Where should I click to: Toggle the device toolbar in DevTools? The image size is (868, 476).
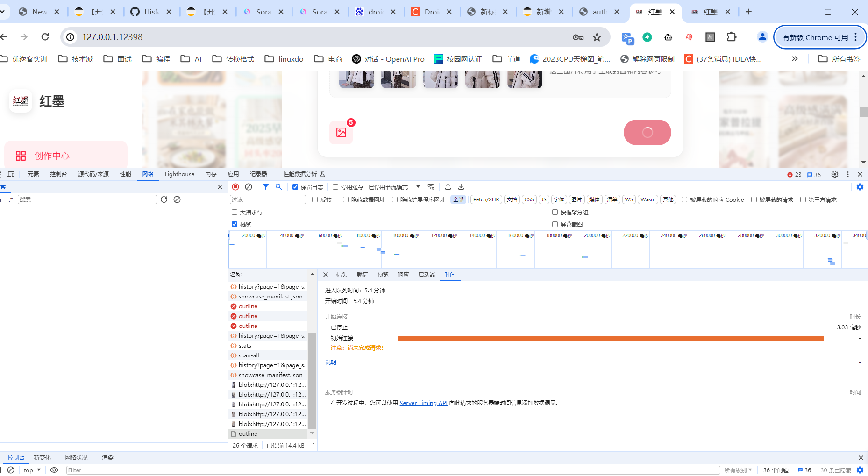[x=11, y=174]
